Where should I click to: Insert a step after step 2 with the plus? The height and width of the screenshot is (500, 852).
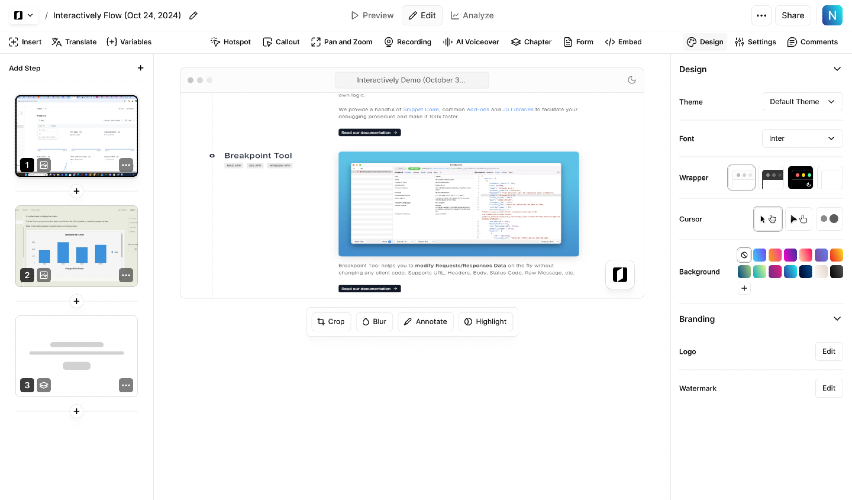[77, 301]
